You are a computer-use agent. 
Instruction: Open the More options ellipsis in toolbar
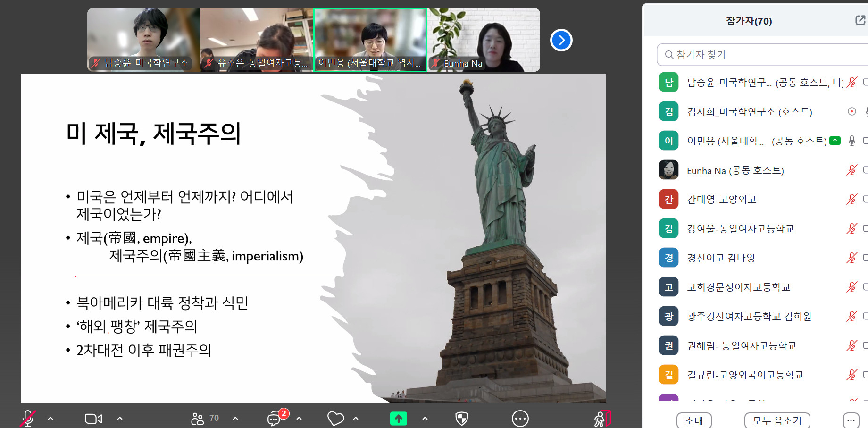coord(520,419)
